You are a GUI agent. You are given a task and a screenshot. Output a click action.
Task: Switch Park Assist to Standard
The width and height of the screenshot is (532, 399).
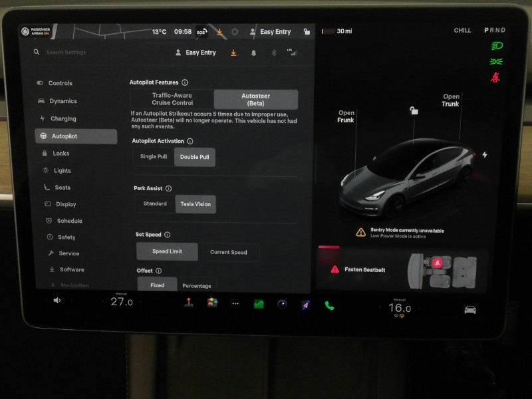(154, 204)
